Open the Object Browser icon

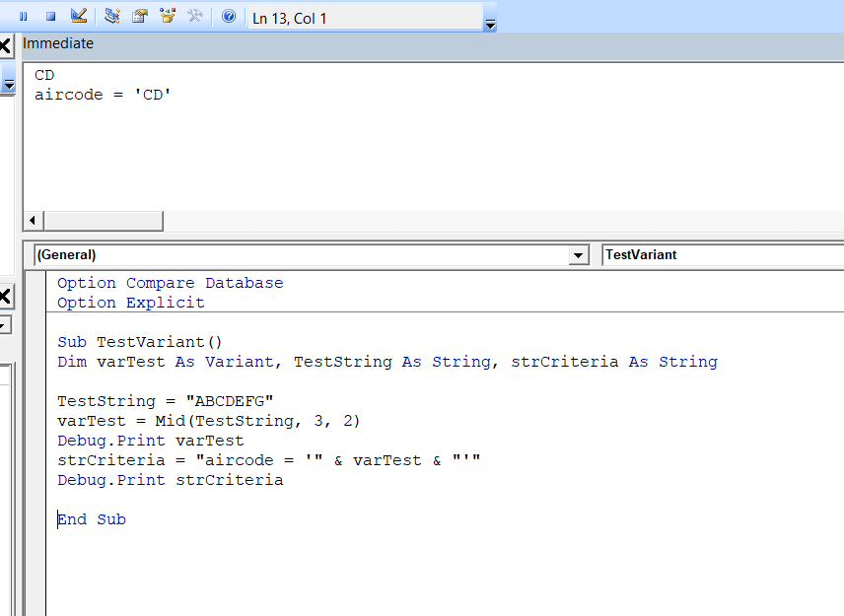point(168,16)
